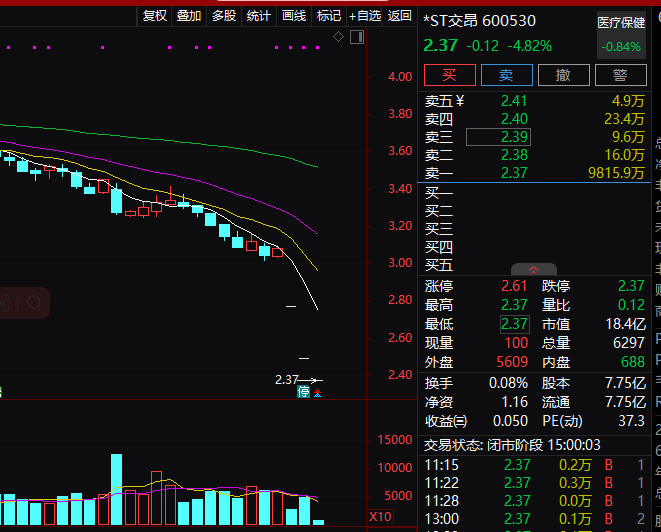This screenshot has height=532, width=661.
Task: Select 多股 multi-stock view
Action: click(x=224, y=16)
